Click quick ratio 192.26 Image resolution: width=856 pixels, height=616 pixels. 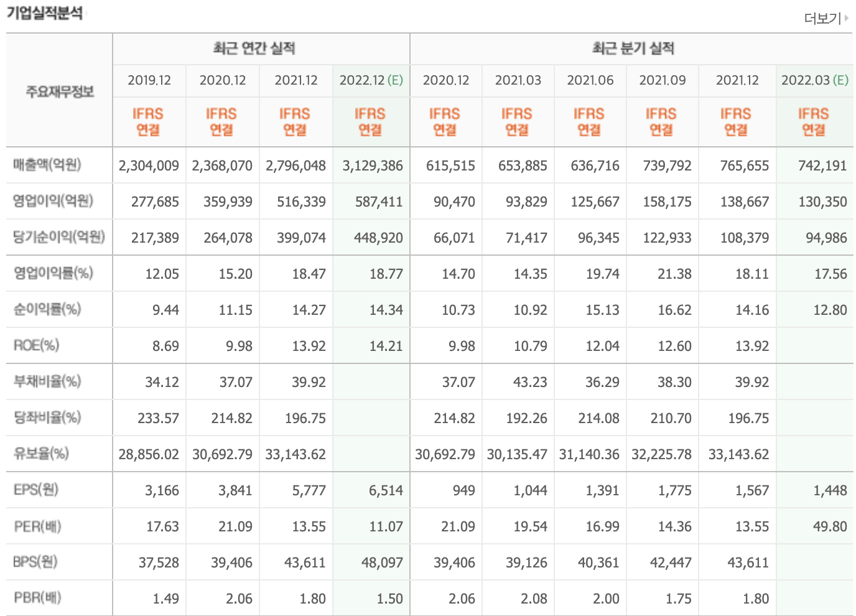pos(527,419)
